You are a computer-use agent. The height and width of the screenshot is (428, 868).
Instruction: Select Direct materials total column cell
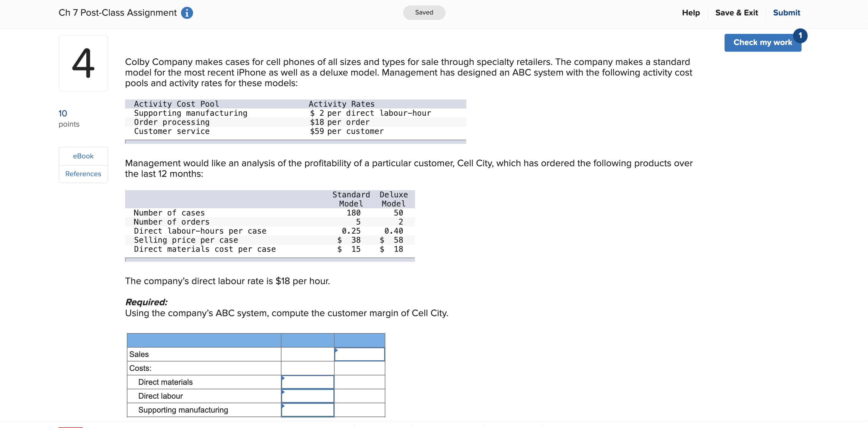359,382
